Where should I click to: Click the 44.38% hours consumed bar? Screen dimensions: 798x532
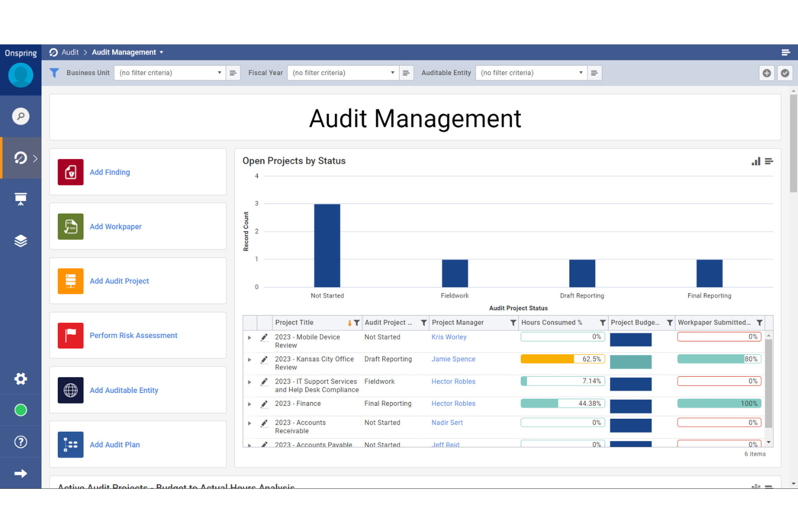click(x=563, y=403)
